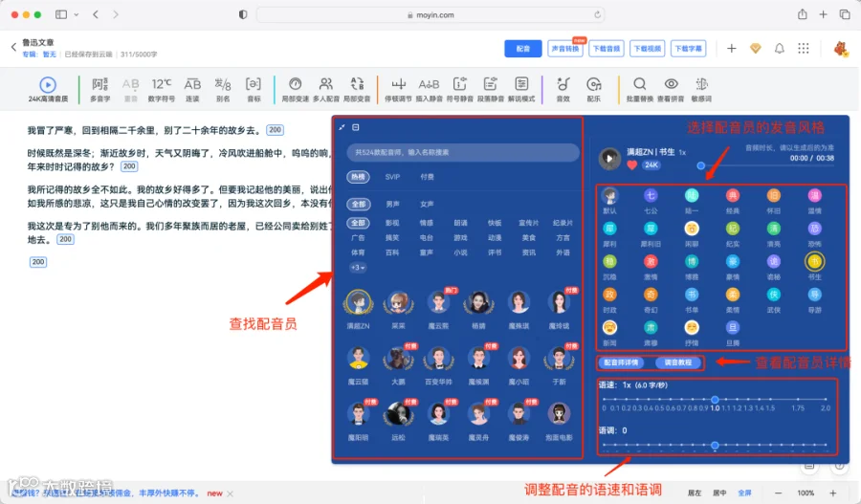Image resolution: width=861 pixels, height=504 pixels.
Task: Open 配音师详情 voice actor details
Action: tap(621, 362)
